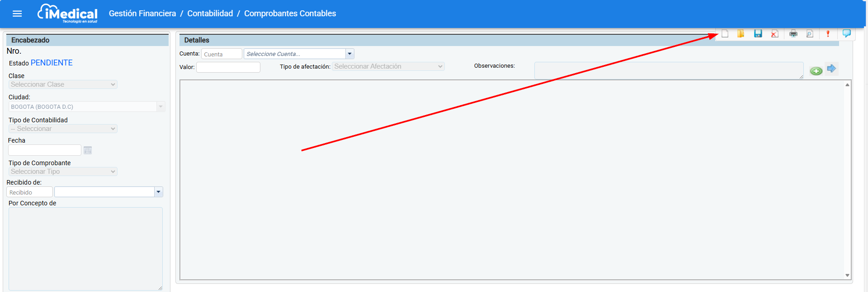Open the blue speech bubble comments icon
Screen dimensions: 868x292
[x=847, y=33]
